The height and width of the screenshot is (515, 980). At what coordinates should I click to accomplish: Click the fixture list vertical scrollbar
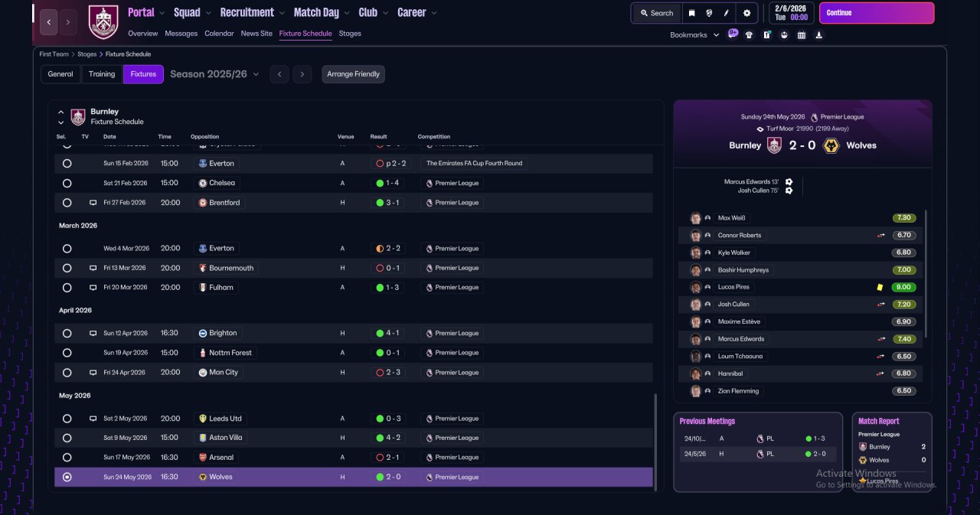click(655, 440)
